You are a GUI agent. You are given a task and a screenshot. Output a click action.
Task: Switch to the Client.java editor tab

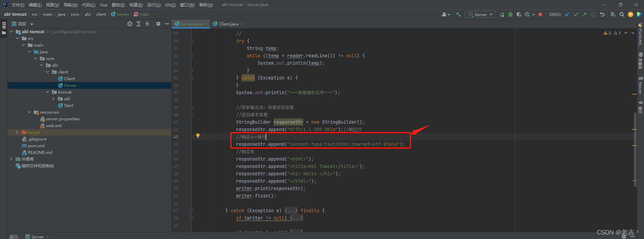click(x=228, y=24)
